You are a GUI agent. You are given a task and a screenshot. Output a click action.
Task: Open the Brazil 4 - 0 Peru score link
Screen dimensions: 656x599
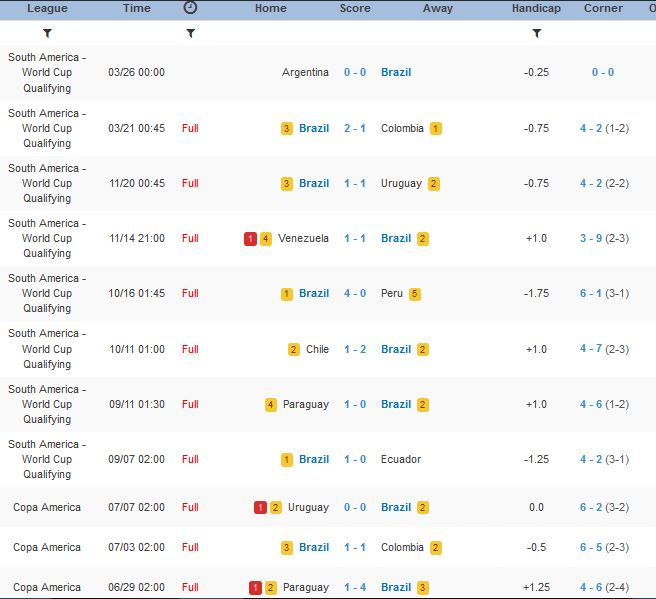point(355,294)
